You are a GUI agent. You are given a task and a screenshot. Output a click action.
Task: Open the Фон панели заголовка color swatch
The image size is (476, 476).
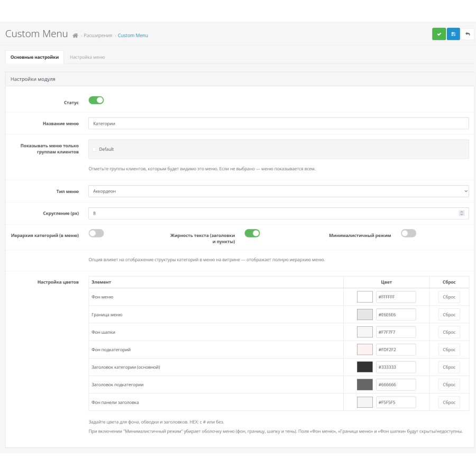364,402
